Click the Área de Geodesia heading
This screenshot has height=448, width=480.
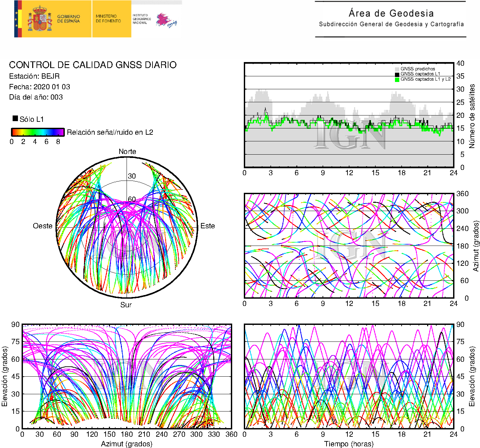pos(391,13)
